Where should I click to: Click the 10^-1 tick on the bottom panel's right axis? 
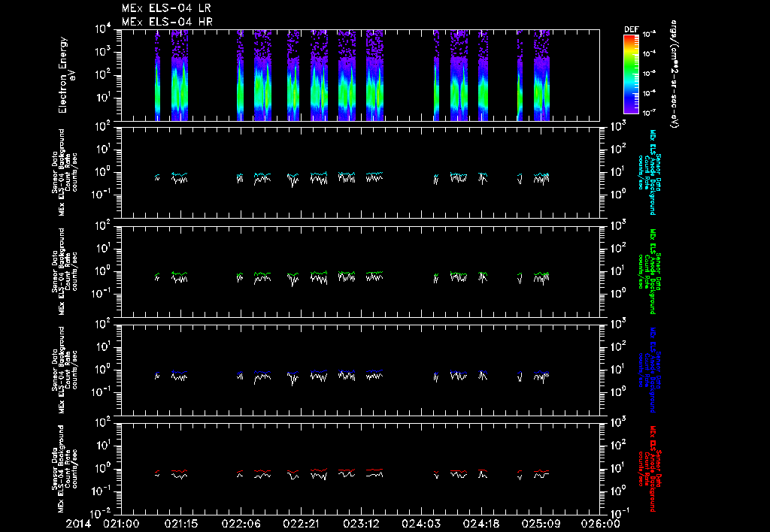pyautogui.click(x=618, y=513)
